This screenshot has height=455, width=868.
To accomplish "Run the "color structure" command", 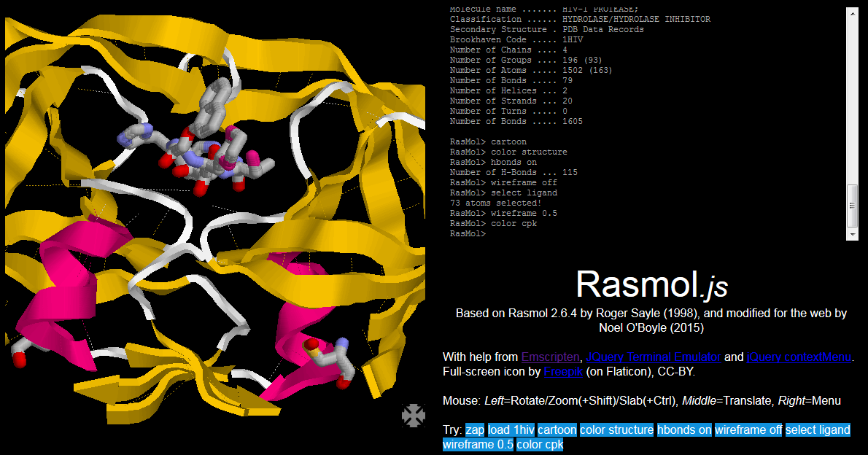I will tap(616, 430).
